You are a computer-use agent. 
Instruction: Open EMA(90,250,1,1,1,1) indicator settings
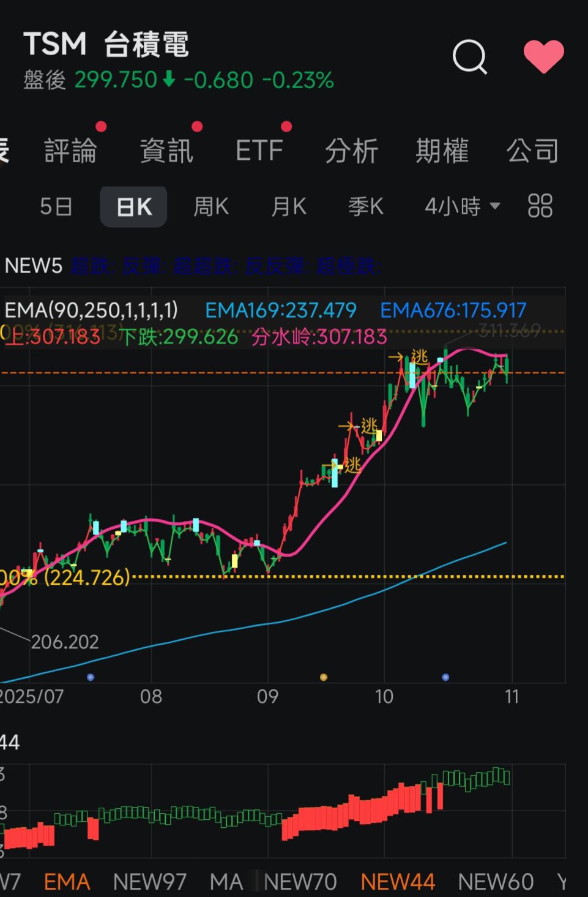tap(91, 310)
